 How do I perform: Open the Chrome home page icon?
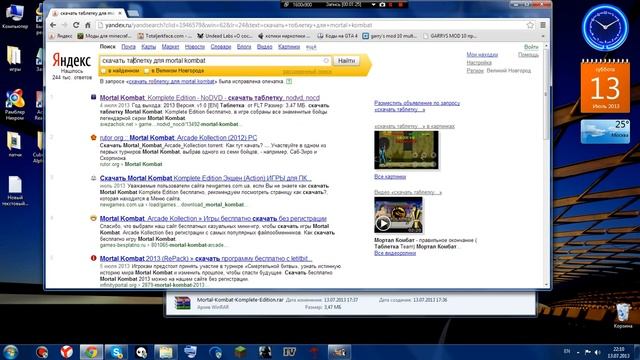[x=87, y=25]
